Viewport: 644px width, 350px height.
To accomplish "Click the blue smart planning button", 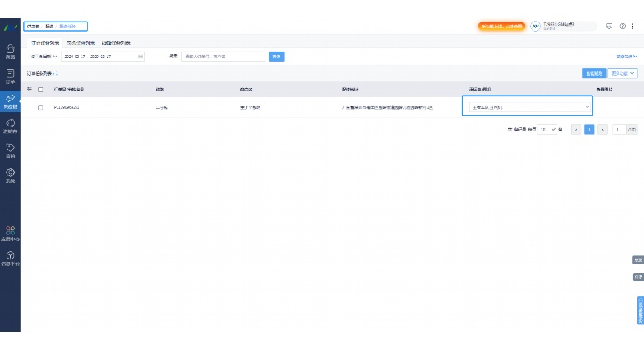I will (x=594, y=73).
